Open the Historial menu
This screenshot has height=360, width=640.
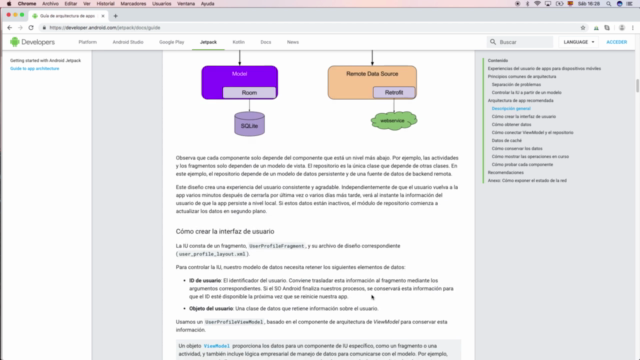105,4
